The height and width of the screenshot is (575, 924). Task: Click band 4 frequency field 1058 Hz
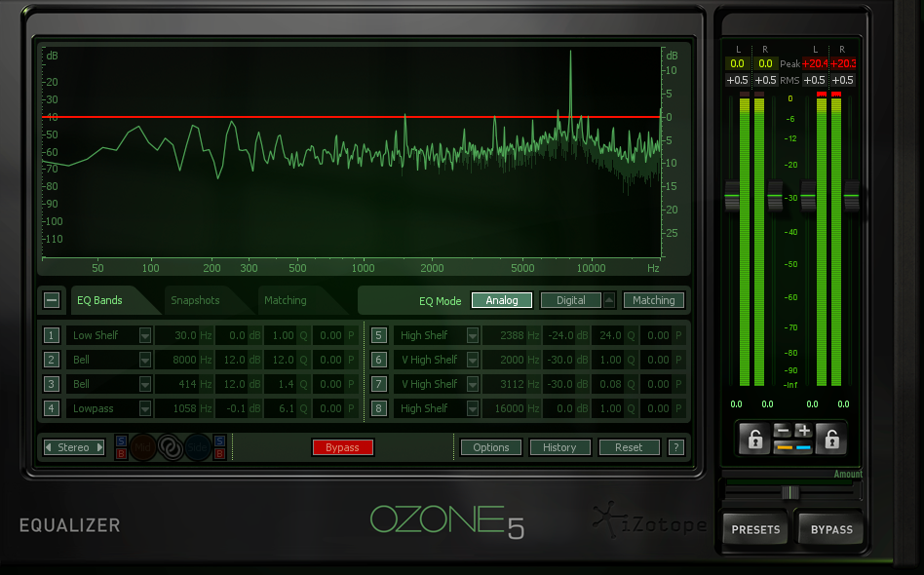click(x=184, y=408)
